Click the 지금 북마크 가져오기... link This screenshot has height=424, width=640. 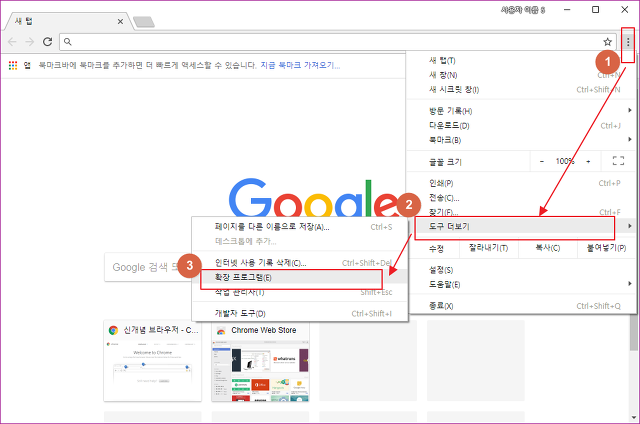click(300, 65)
